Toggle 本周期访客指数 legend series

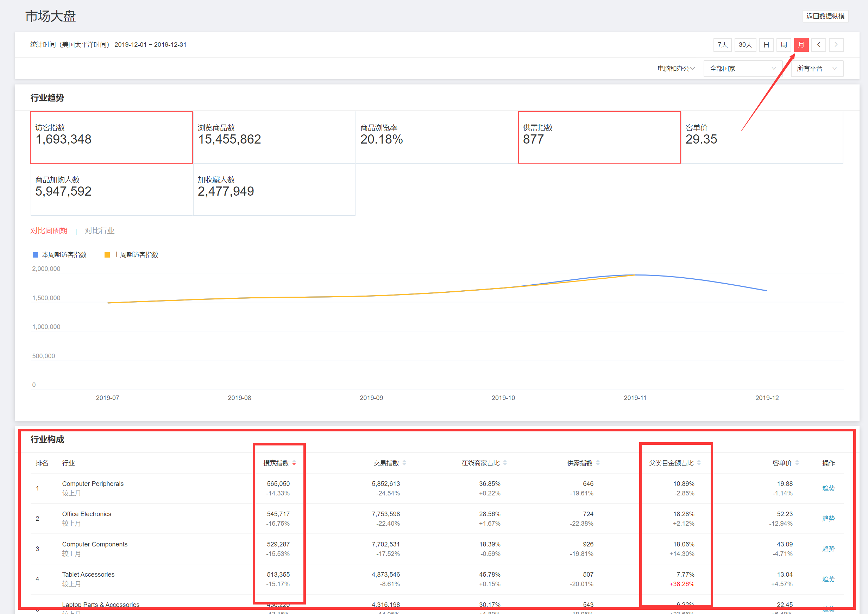64,255
